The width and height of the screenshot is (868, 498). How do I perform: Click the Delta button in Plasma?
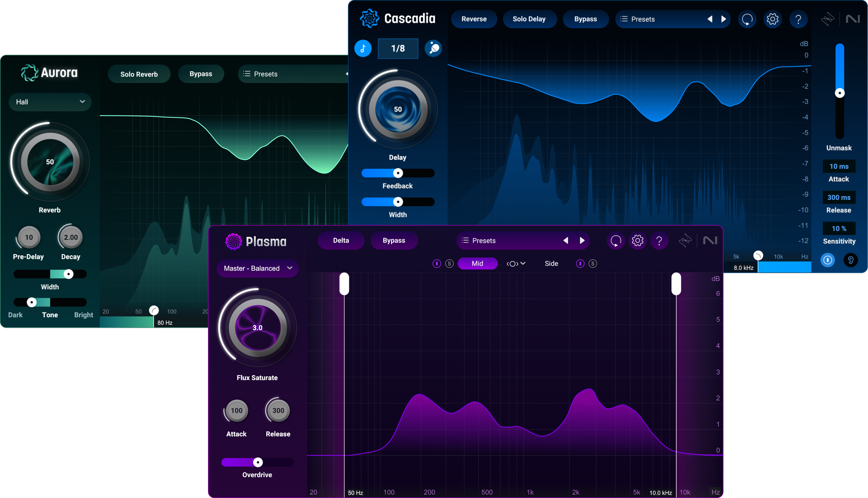tap(341, 240)
